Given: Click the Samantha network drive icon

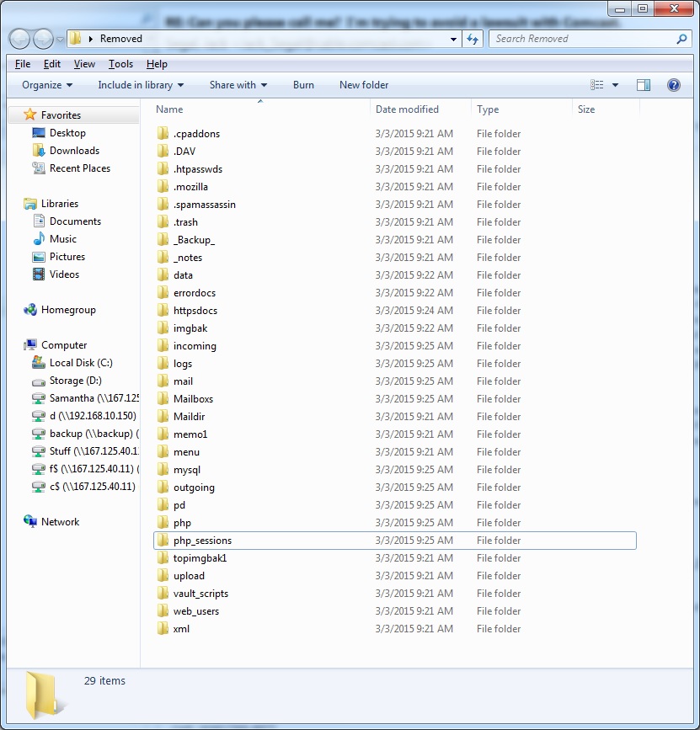Looking at the screenshot, I should click(39, 398).
